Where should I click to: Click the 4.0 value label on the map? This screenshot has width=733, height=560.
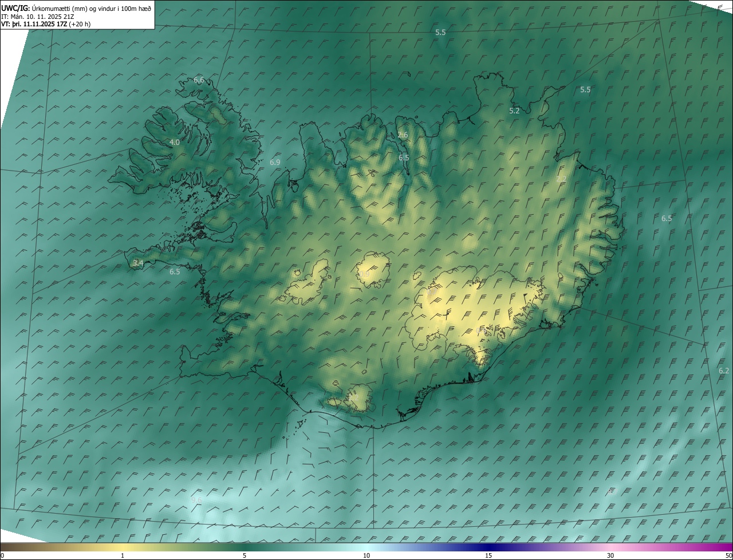pos(175,142)
